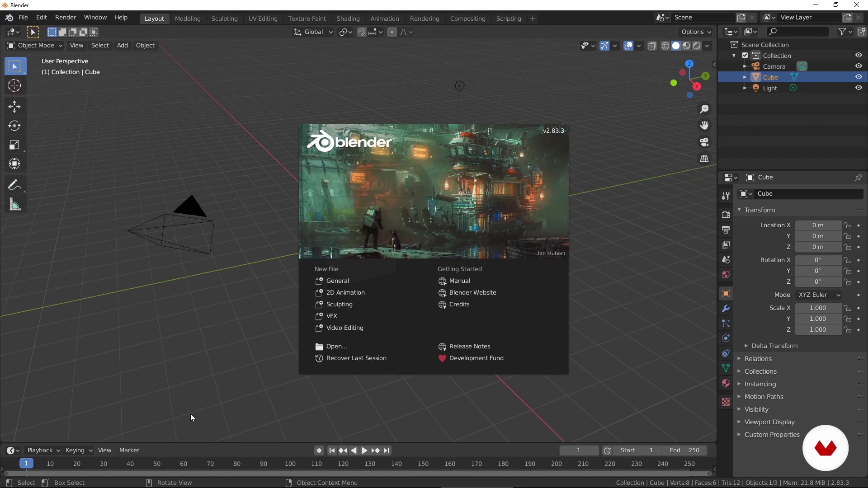Select the Cursor tool in toolbar

14,85
